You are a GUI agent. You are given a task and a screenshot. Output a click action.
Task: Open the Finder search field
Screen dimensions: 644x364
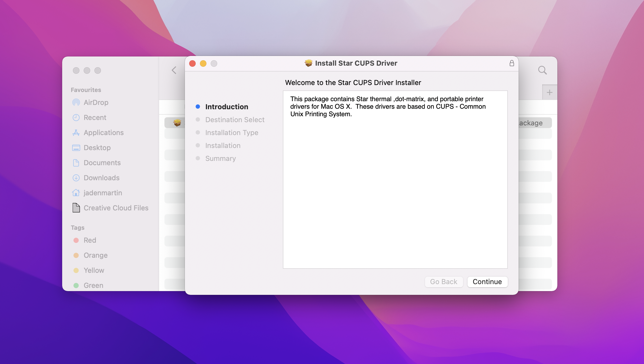542,70
